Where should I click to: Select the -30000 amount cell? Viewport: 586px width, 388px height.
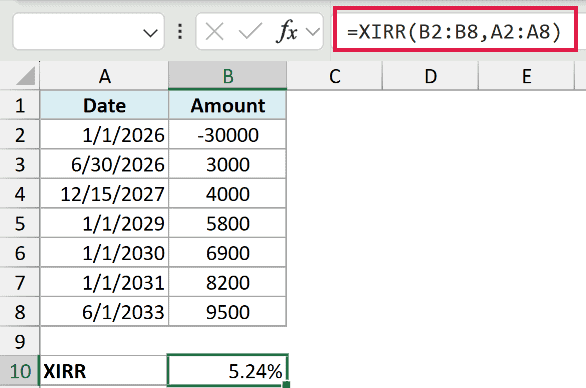click(228, 135)
